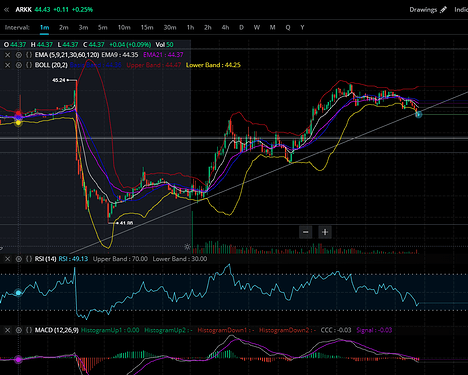Click the ARKK ticker symbol
468x375 pixels.
[x=23, y=10]
